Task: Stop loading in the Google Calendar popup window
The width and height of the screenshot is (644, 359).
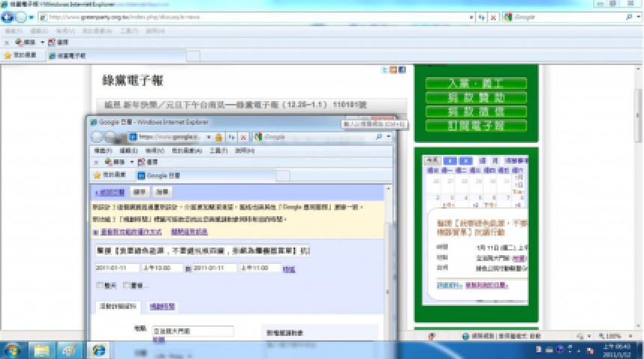Action: pos(243,137)
